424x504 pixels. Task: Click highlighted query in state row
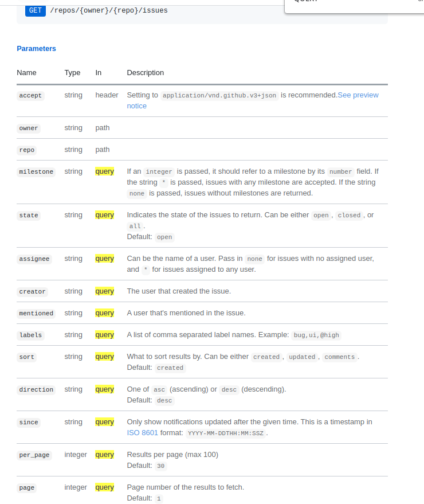point(105,215)
